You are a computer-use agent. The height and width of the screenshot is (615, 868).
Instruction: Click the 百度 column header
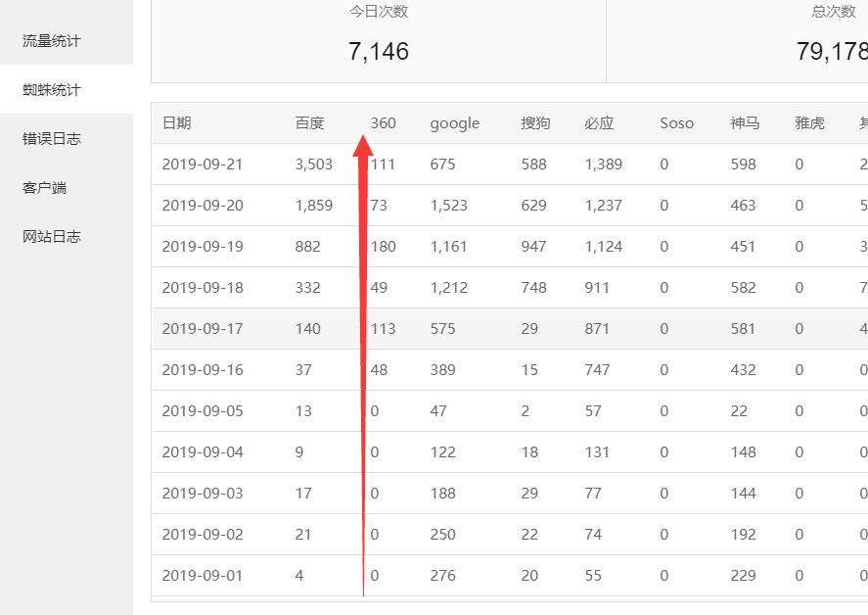pos(309,123)
